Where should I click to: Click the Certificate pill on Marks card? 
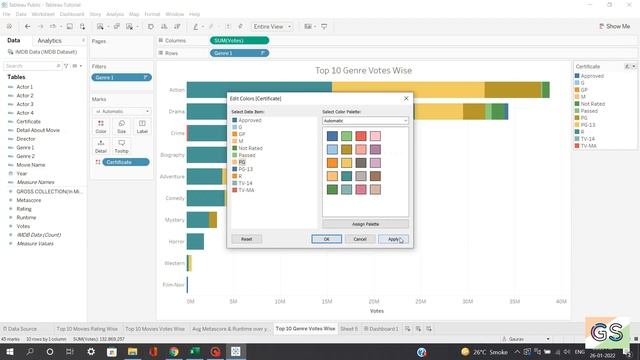126,162
